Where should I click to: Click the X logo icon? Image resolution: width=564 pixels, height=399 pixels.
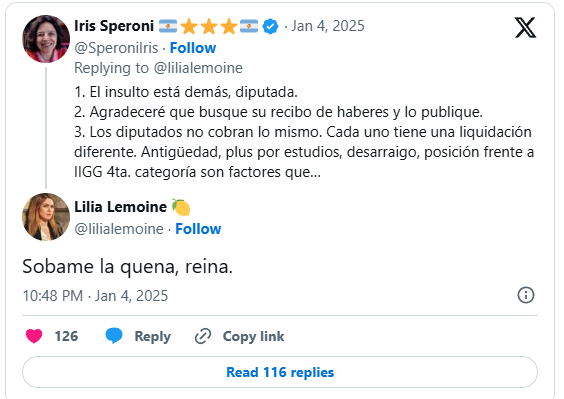[x=525, y=28]
